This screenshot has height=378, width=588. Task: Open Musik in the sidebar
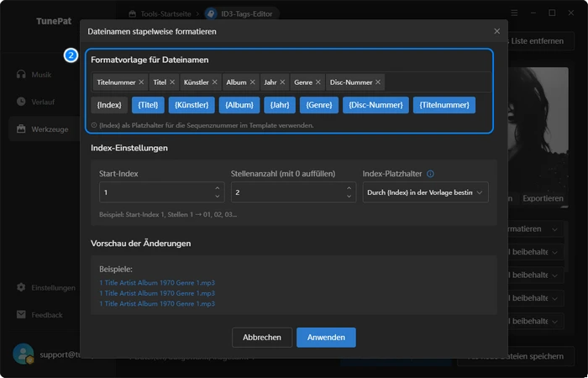41,75
